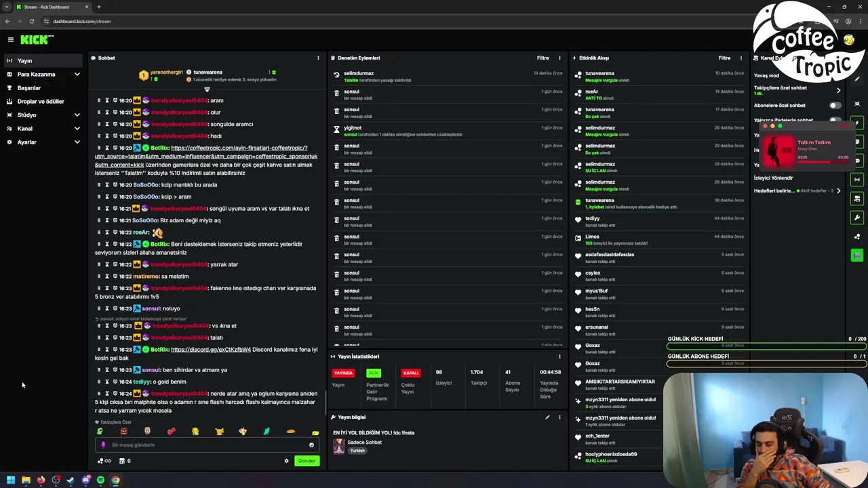This screenshot has width=868, height=488.
Task: Click the KICK logo
Action: (x=35, y=40)
